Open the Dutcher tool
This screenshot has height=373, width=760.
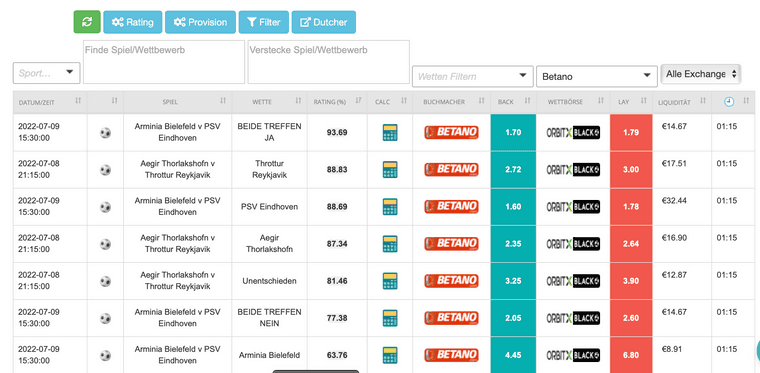[x=324, y=22]
